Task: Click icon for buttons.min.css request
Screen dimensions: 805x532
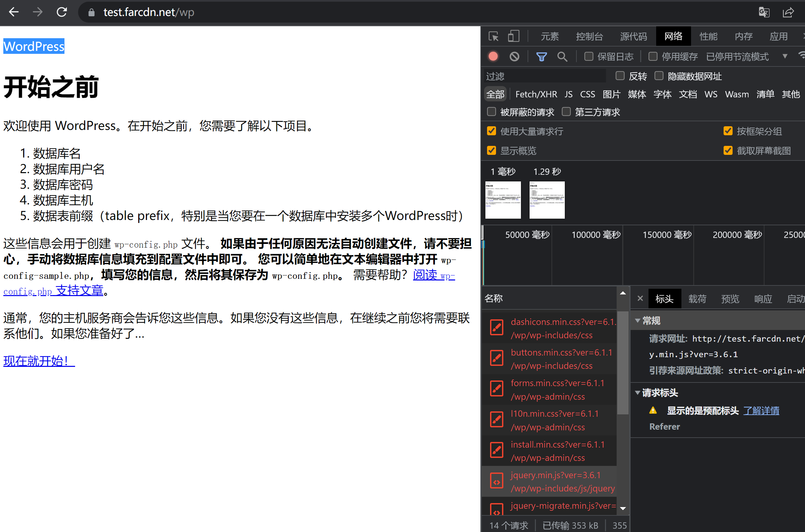Action: click(497, 359)
